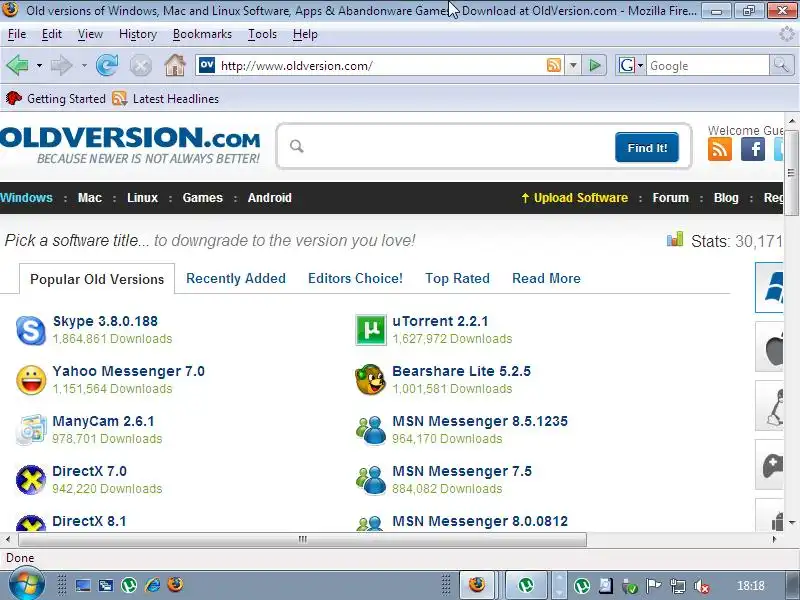This screenshot has height=600, width=800.
Task: Open the Edit menu
Action: point(52,34)
